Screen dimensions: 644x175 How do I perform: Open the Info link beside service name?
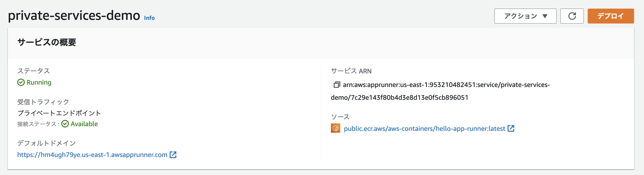coord(149,18)
